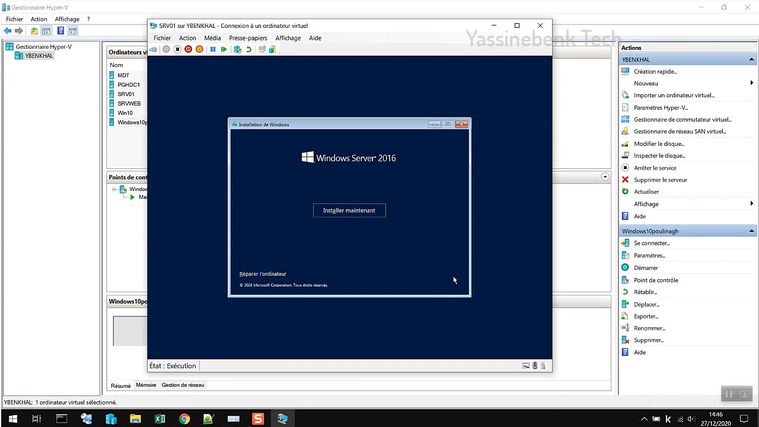The width and height of the screenshot is (759, 427).
Task: Switch to Gestion de réseau tab
Action: coord(183,385)
